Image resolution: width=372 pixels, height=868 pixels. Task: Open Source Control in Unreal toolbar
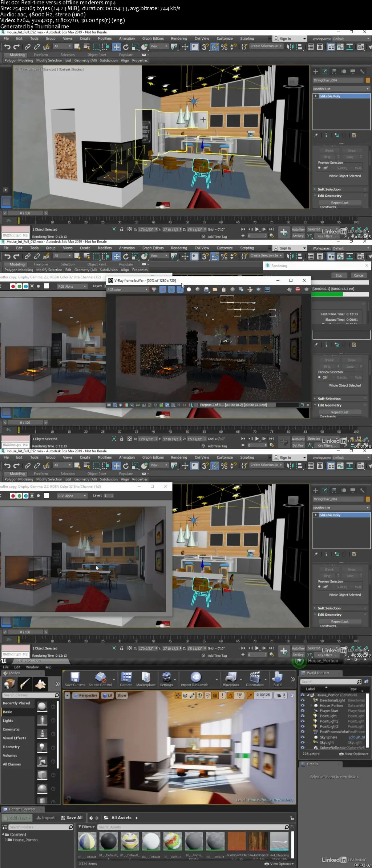point(100,679)
